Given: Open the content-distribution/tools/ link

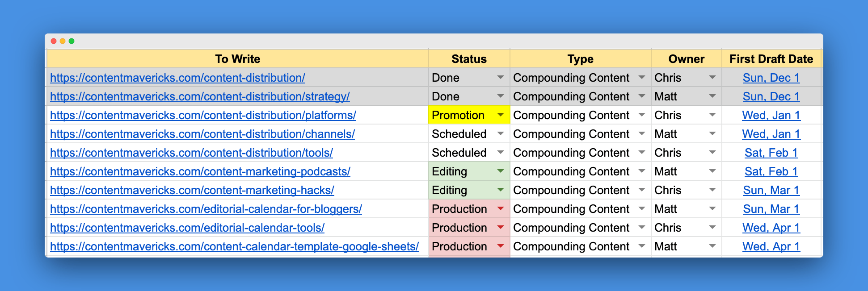Looking at the screenshot, I should pos(191,153).
